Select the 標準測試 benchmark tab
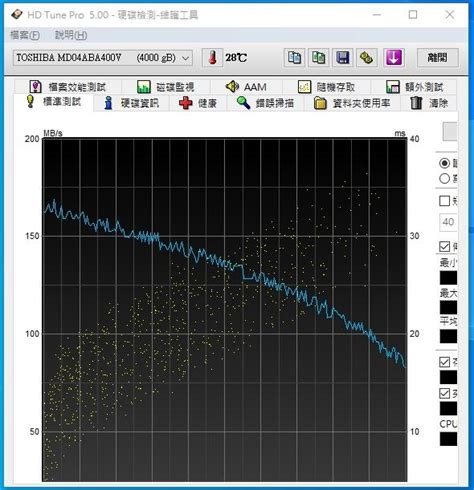Image resolution: width=474 pixels, height=490 pixels. [x=54, y=102]
